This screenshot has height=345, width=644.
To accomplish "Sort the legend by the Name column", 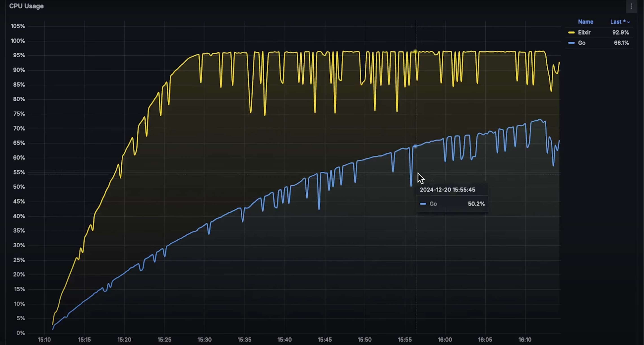I will pos(585,22).
